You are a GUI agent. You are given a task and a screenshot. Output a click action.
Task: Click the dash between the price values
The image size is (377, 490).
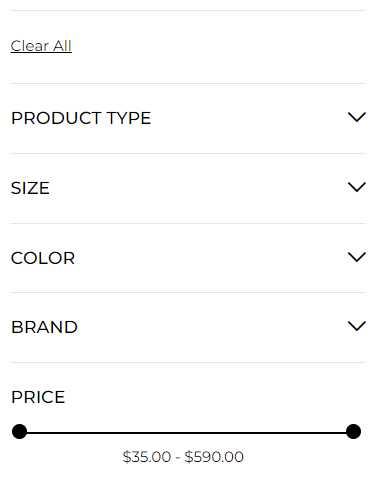[x=178, y=457]
